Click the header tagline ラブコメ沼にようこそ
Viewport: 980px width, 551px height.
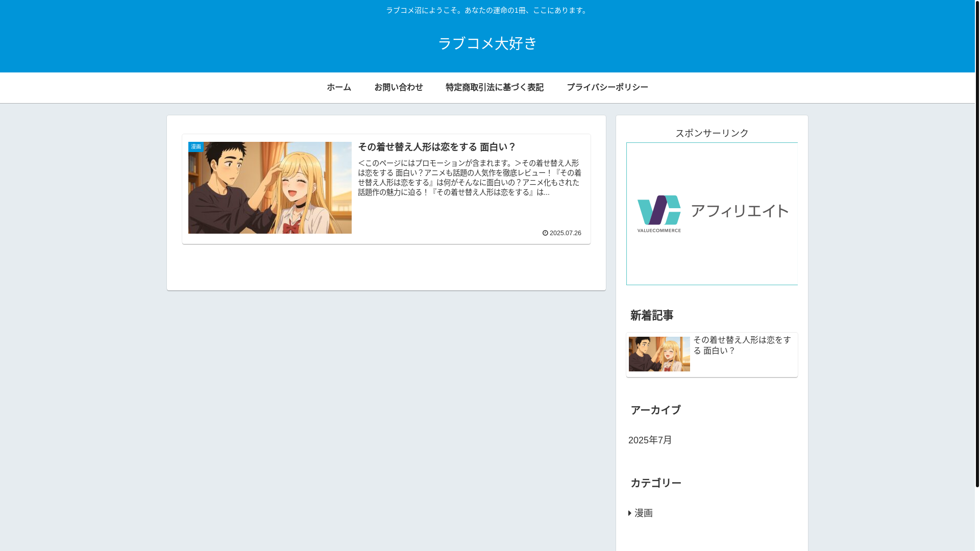click(487, 10)
